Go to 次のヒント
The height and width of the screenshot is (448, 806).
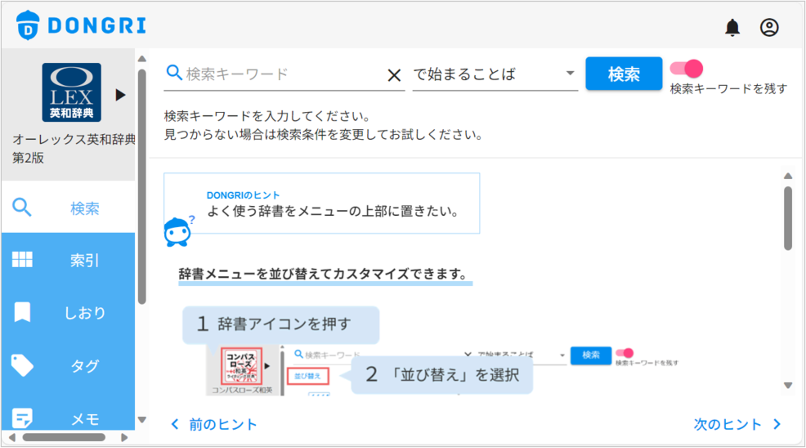pyautogui.click(x=737, y=424)
